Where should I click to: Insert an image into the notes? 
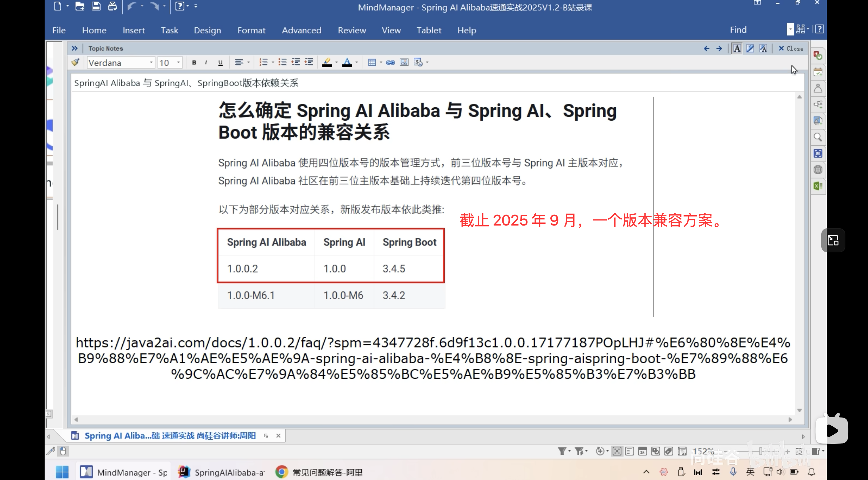pyautogui.click(x=404, y=62)
